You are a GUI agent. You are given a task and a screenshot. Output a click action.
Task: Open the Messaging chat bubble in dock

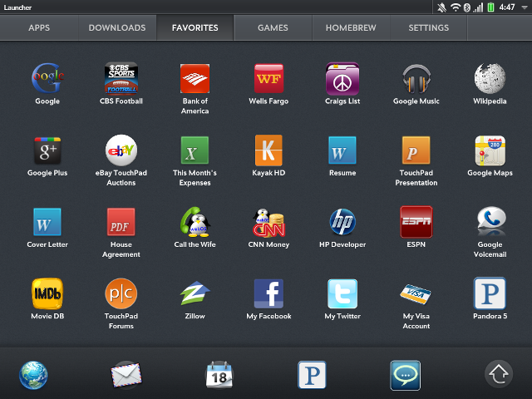(405, 375)
